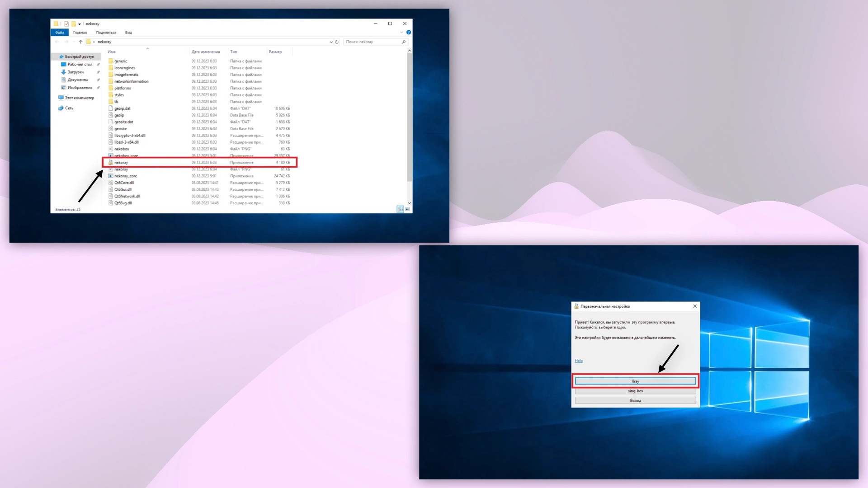Select the nekoray application file
This screenshot has width=868, height=488.
tap(121, 163)
